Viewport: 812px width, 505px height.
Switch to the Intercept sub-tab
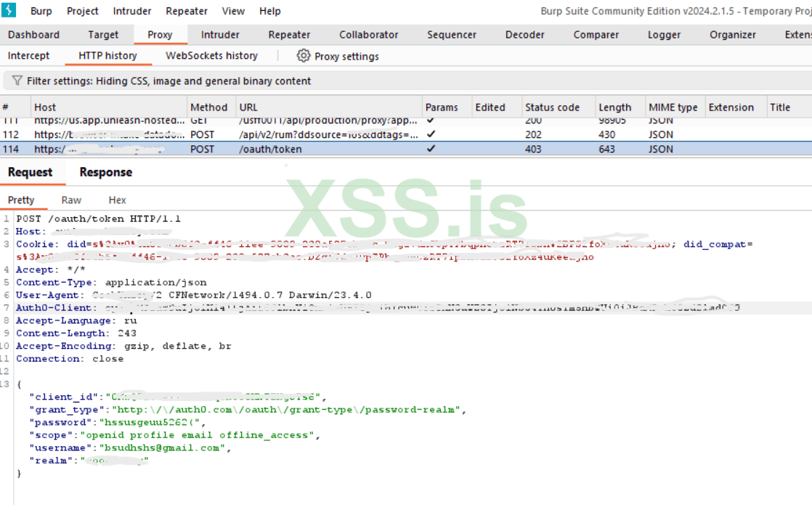28,55
